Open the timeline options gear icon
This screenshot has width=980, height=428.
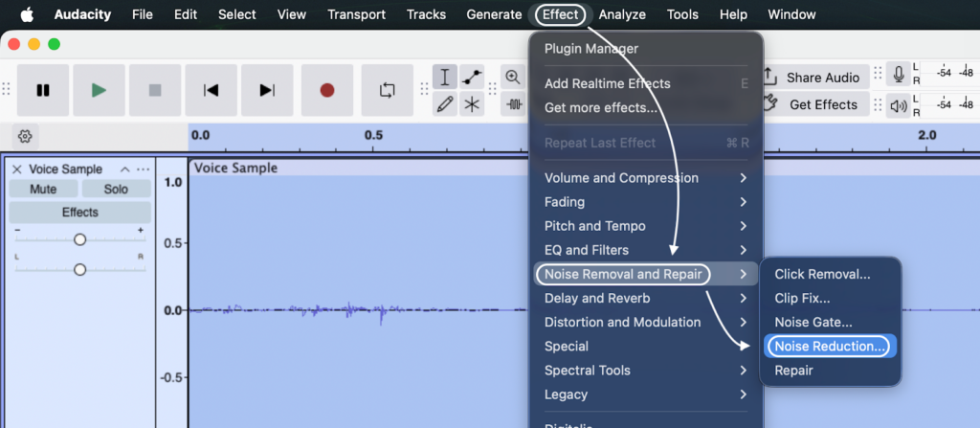(x=26, y=136)
